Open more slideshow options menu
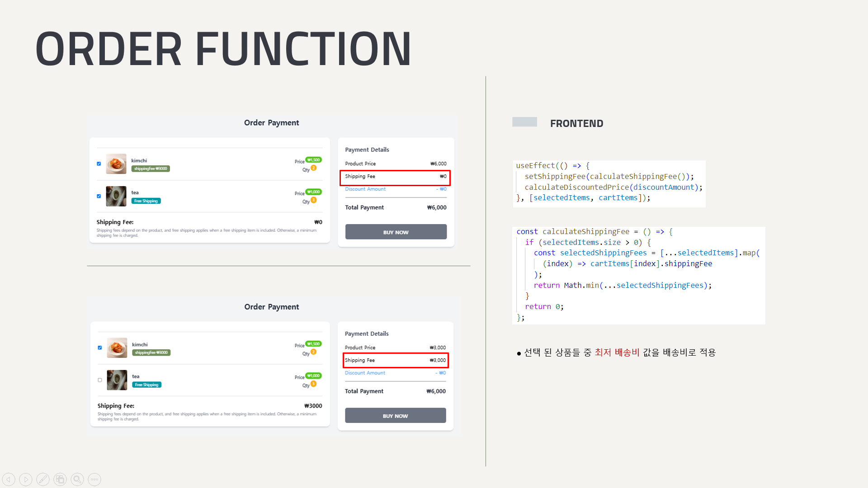This screenshot has height=488, width=868. (x=94, y=479)
